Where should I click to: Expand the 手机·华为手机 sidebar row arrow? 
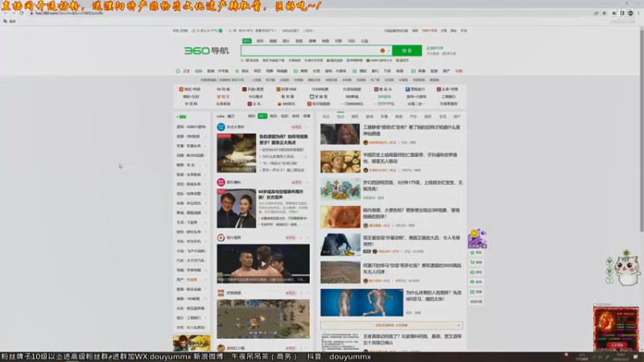pos(205,241)
